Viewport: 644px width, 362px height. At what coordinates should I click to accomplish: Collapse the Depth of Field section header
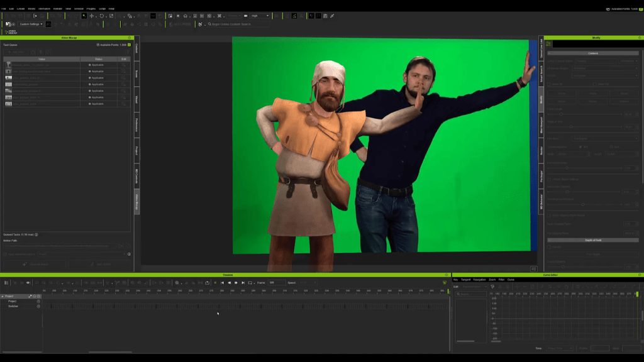(x=593, y=240)
